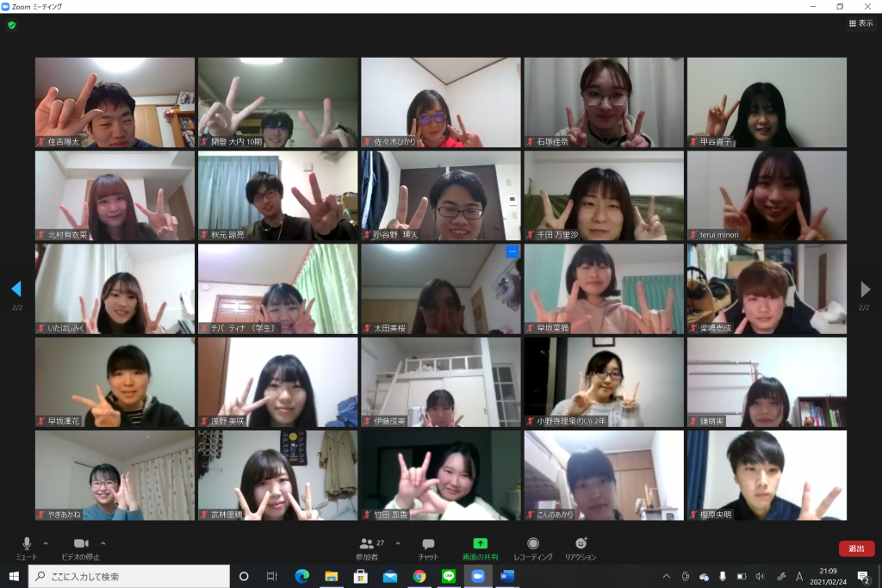Click the red Leave meeting button
882x588 pixels.
[x=856, y=548]
